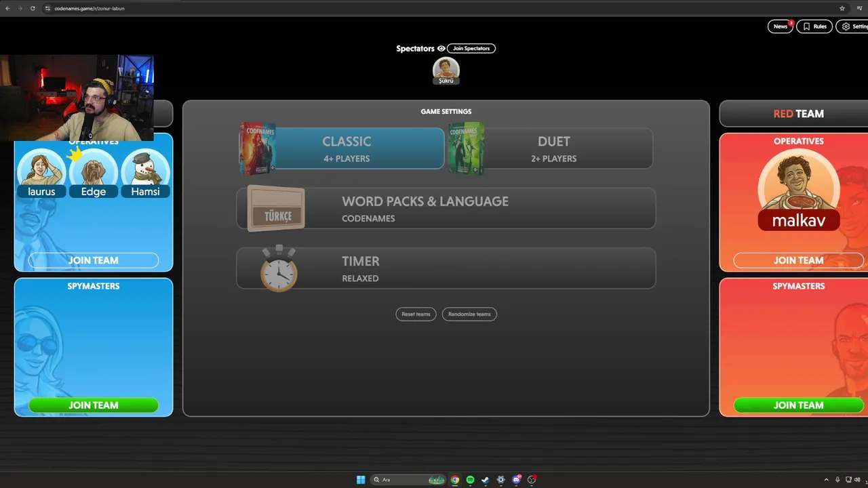Open Chrome from the taskbar
Image resolution: width=868 pixels, height=488 pixels.
click(455, 480)
